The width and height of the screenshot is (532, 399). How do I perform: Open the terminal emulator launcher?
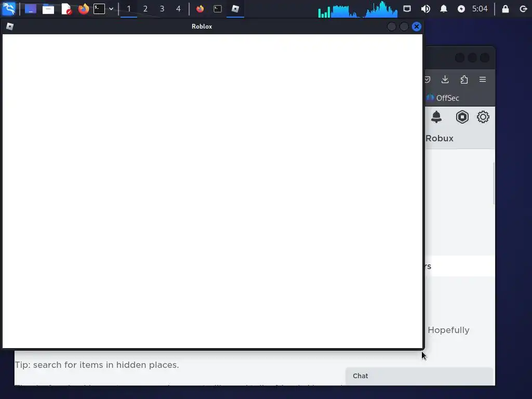(99, 9)
